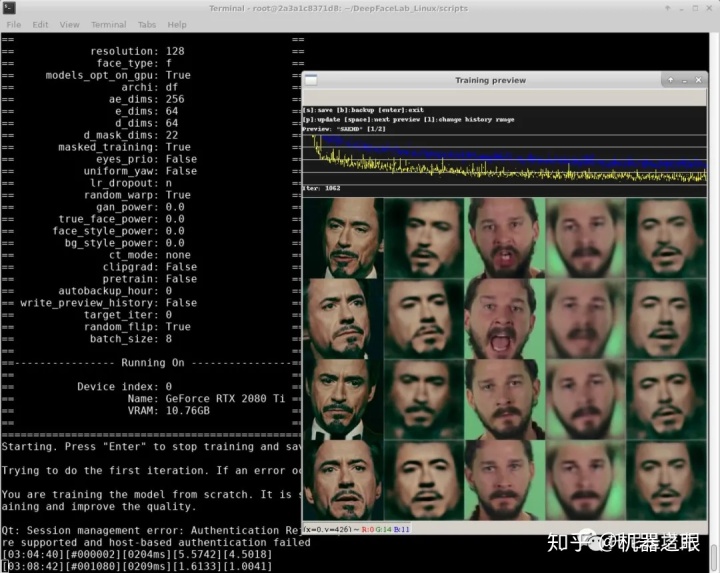720x573 pixels.
Task: Click the loss history graph in preview
Action: (504, 159)
